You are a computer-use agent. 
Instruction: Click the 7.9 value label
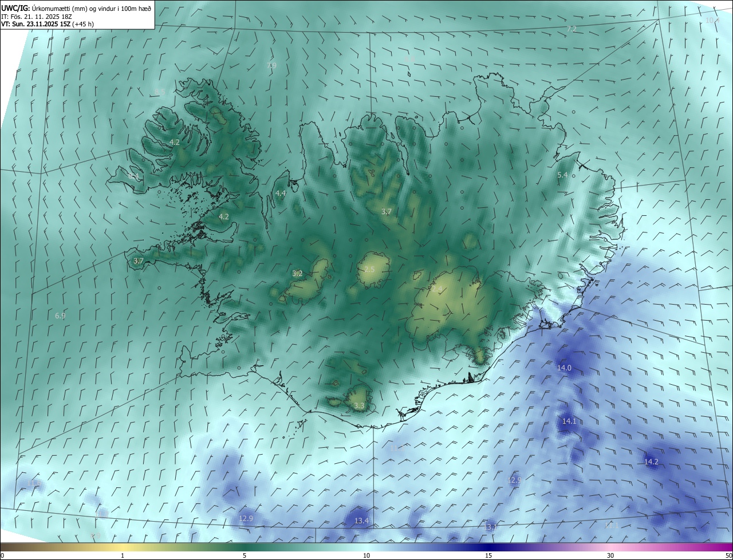271,65
